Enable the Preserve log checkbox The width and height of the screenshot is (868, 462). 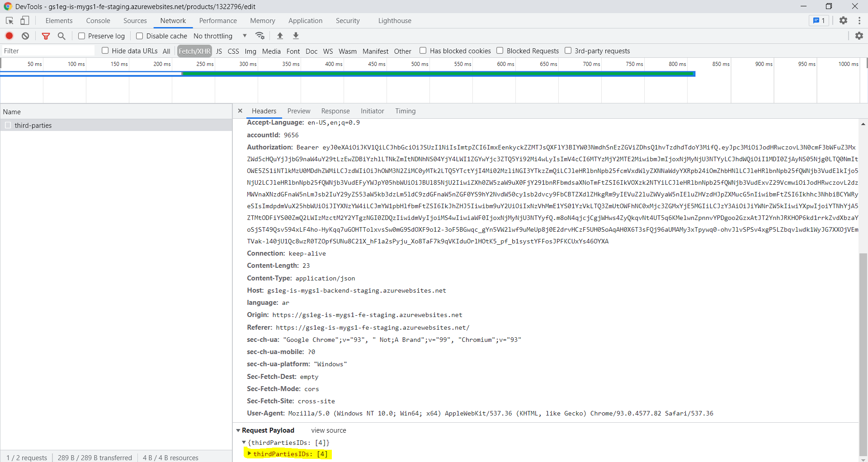tap(82, 36)
